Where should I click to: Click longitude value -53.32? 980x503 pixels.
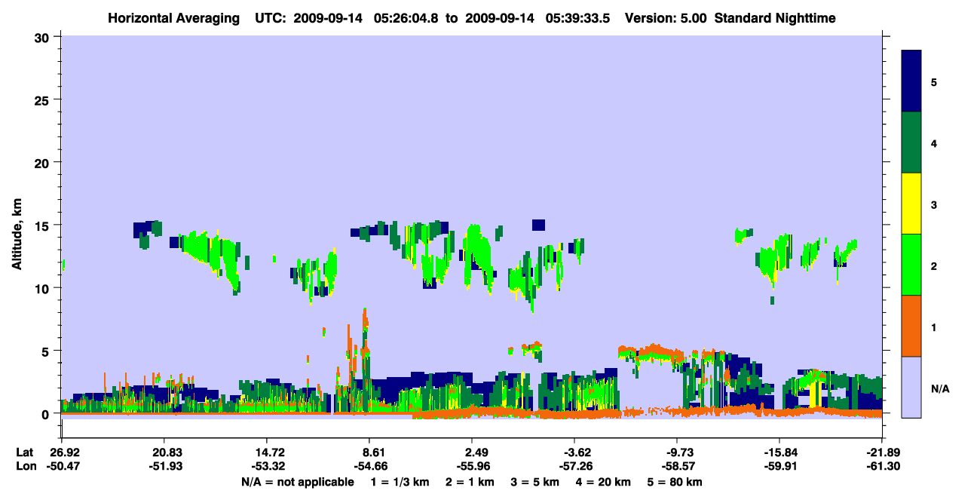(267, 466)
